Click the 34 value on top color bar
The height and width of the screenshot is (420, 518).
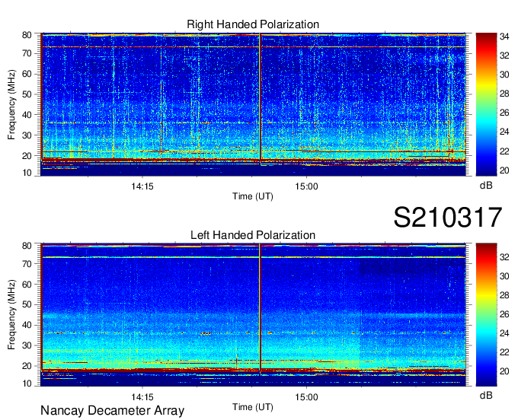click(x=504, y=37)
